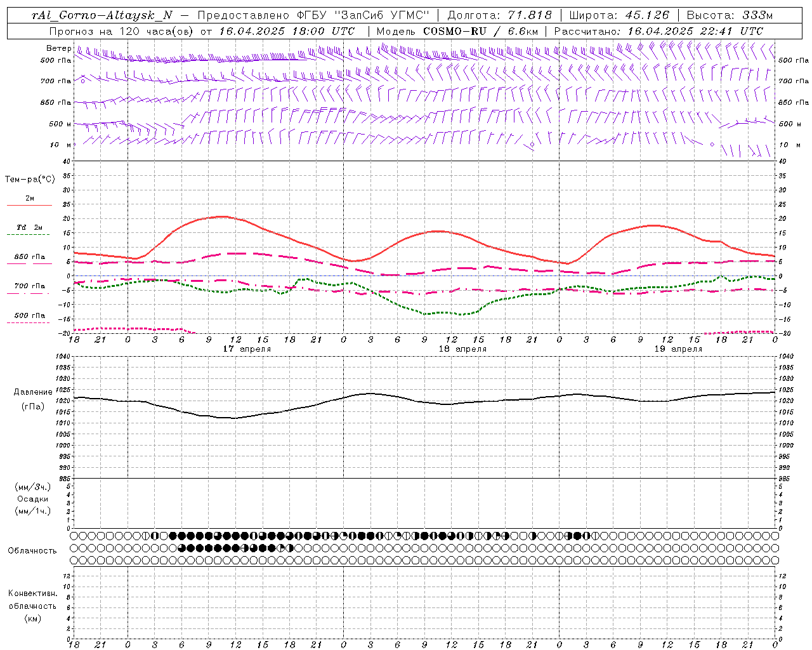The height and width of the screenshot is (650, 812).
Task: Click the 19 апреля date label
Action: 678,349
